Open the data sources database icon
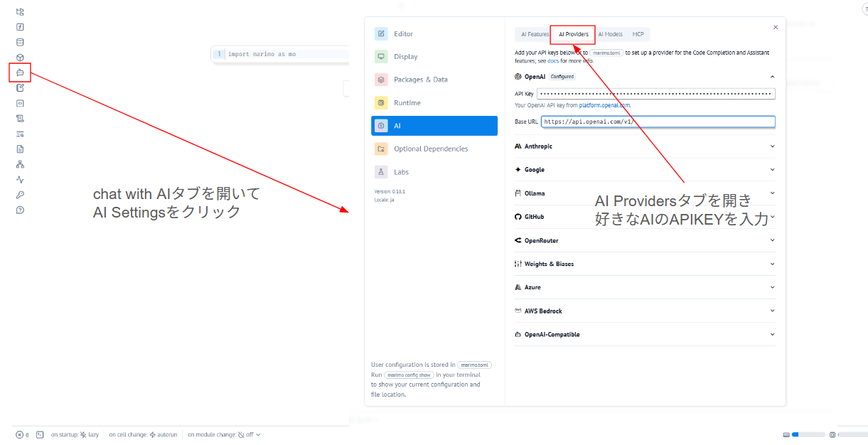 coord(20,42)
